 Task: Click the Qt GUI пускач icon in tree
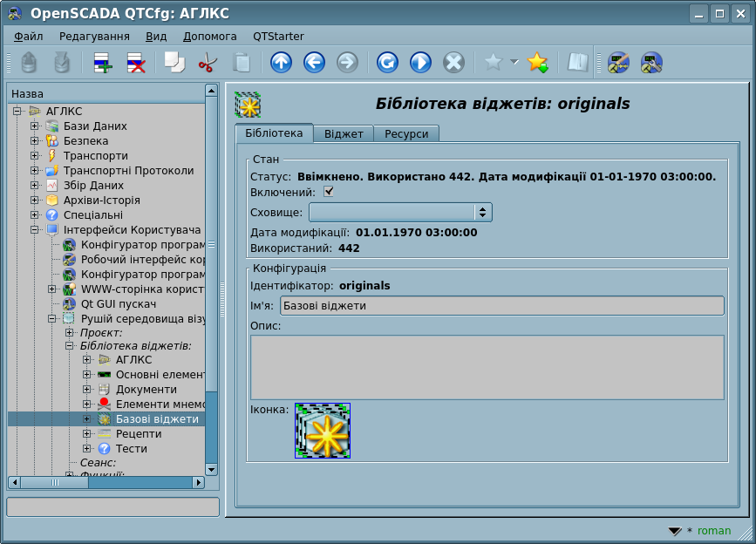(70, 304)
